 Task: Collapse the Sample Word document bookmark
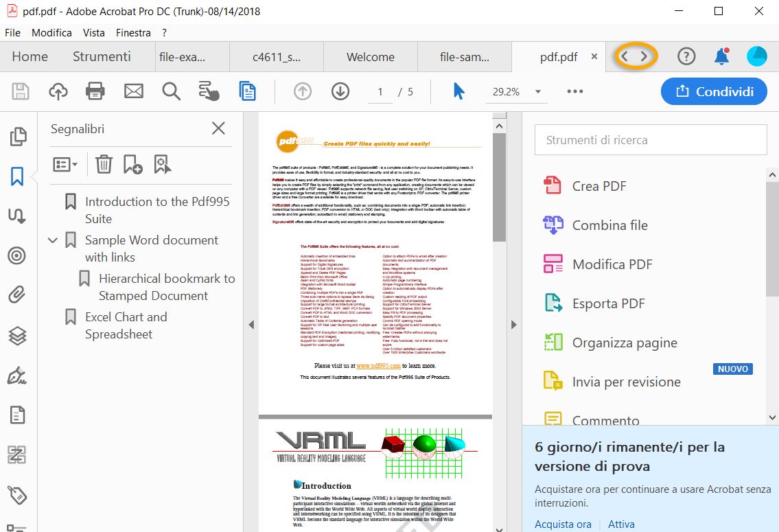[53, 240]
